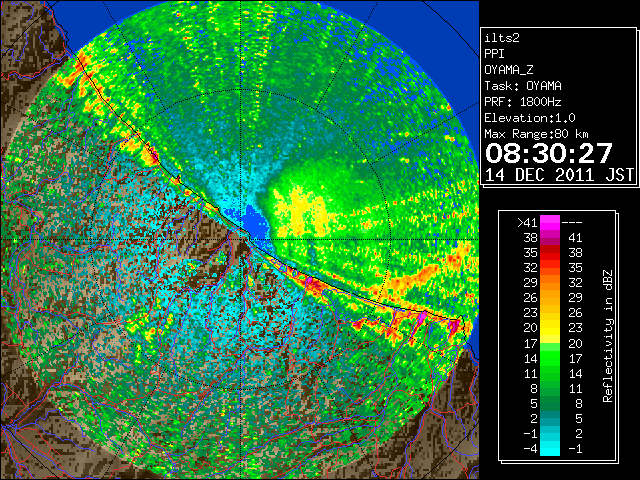The height and width of the screenshot is (480, 640).
Task: Click the date '14 DEC 2011 JST'
Action: pyautogui.click(x=559, y=175)
